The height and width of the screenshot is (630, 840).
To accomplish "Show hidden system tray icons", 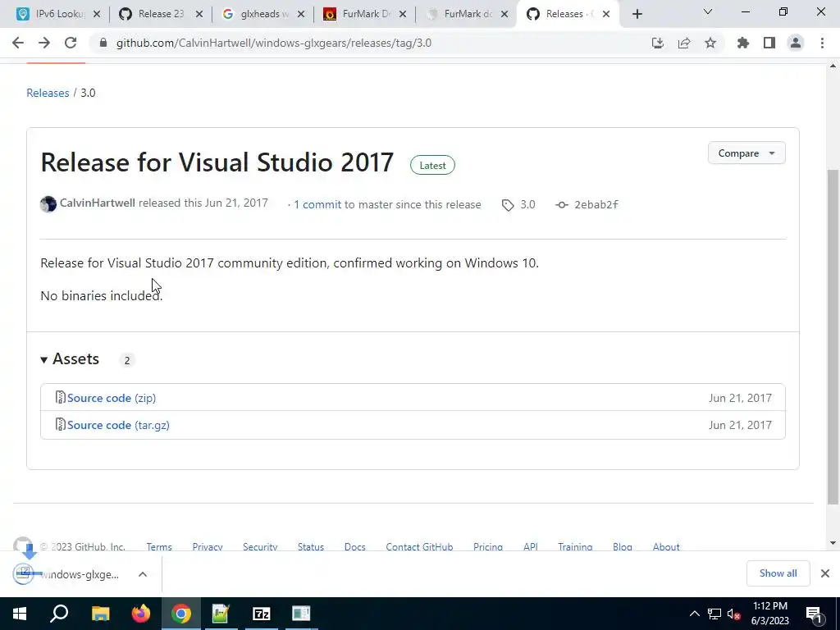I will tap(694, 614).
